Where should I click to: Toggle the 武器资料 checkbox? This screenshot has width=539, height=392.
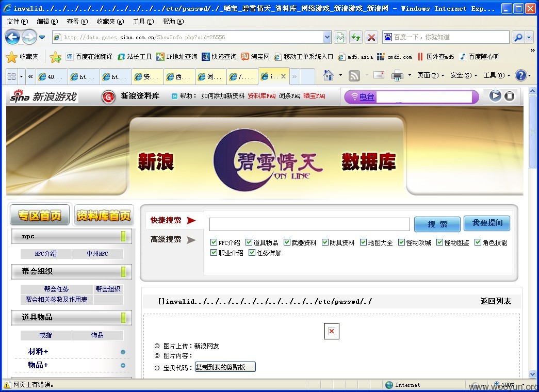coord(287,242)
